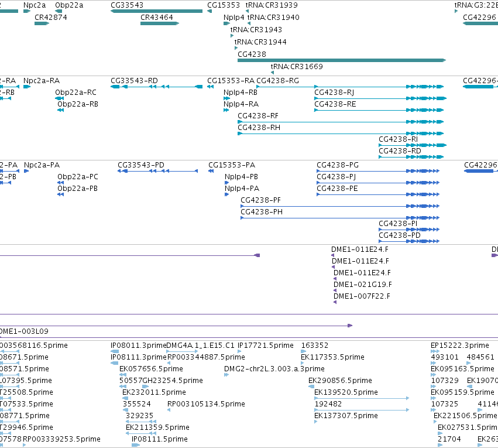Viewport: 498px width, 448px height.
Task: Select the CG33543 gene bar
Action: 157,11
